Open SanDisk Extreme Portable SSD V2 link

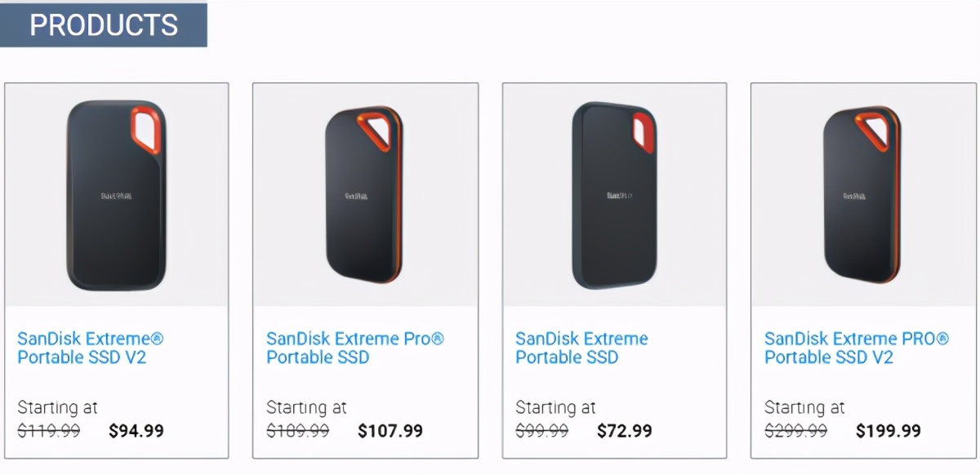[x=91, y=348]
